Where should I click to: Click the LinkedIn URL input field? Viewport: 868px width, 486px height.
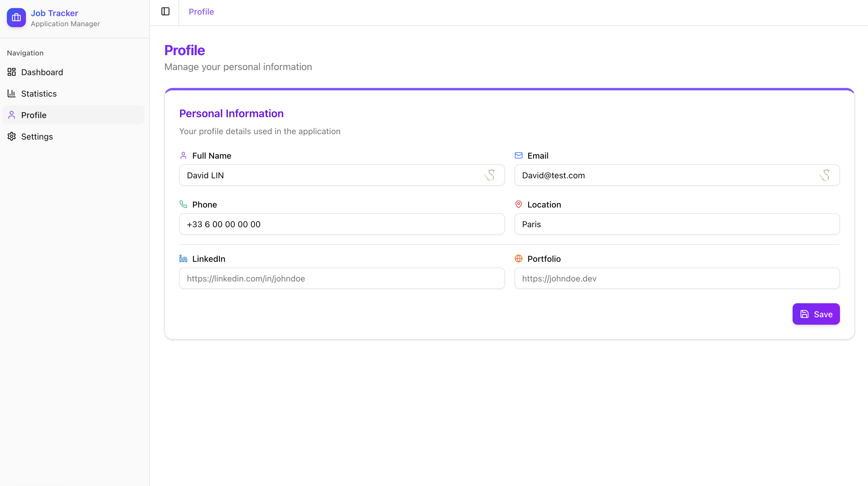point(342,278)
